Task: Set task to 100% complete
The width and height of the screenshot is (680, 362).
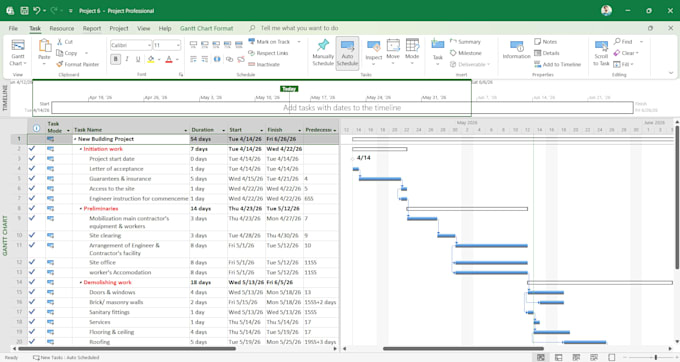Action: [239, 44]
